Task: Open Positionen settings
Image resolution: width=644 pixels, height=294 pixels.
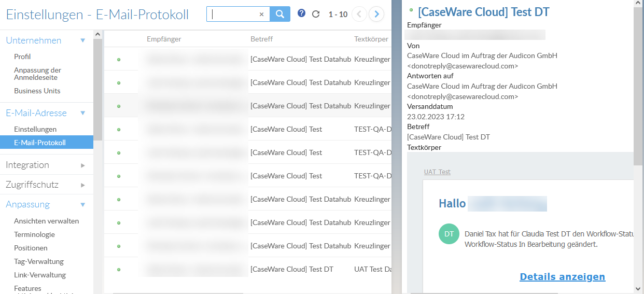Action: point(31,248)
